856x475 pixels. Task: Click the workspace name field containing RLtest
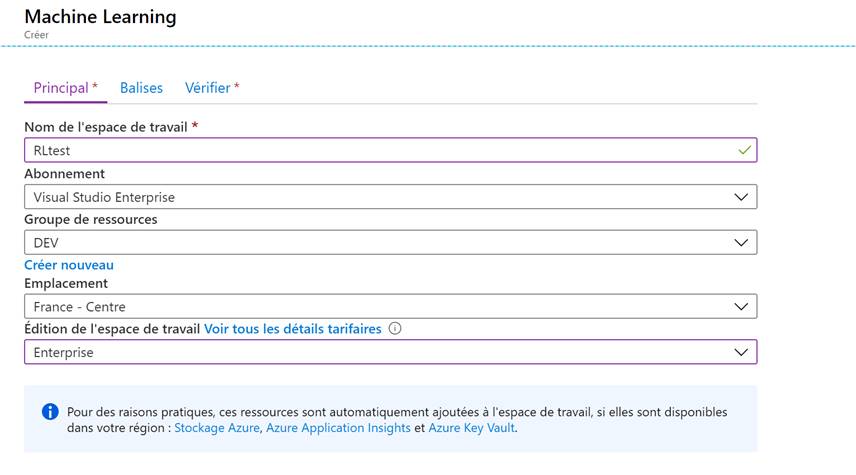[390, 150]
